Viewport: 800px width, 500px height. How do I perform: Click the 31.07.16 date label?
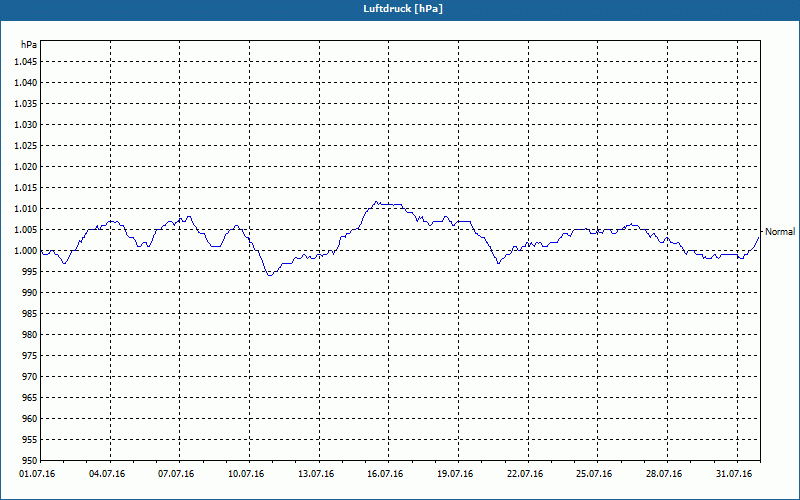[734, 474]
